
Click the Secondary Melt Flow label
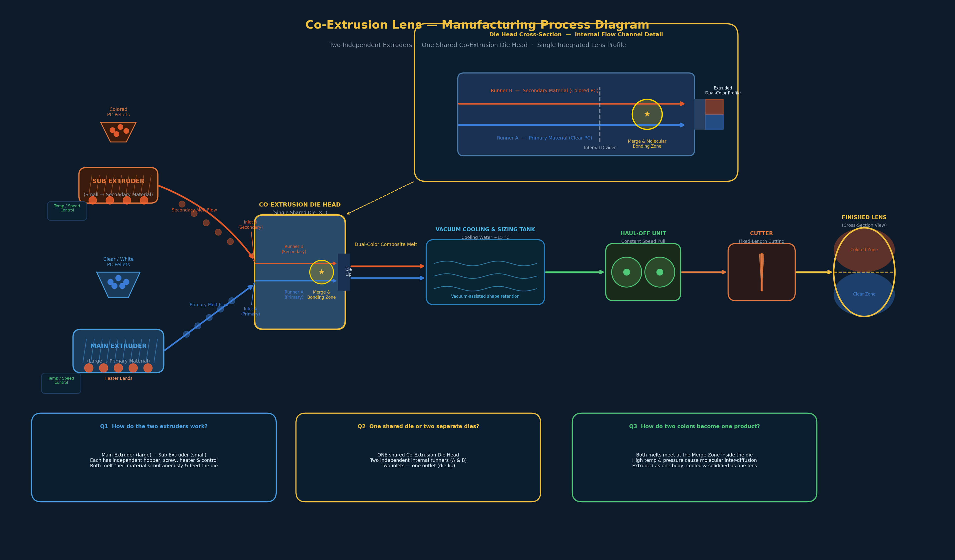[x=194, y=210]
